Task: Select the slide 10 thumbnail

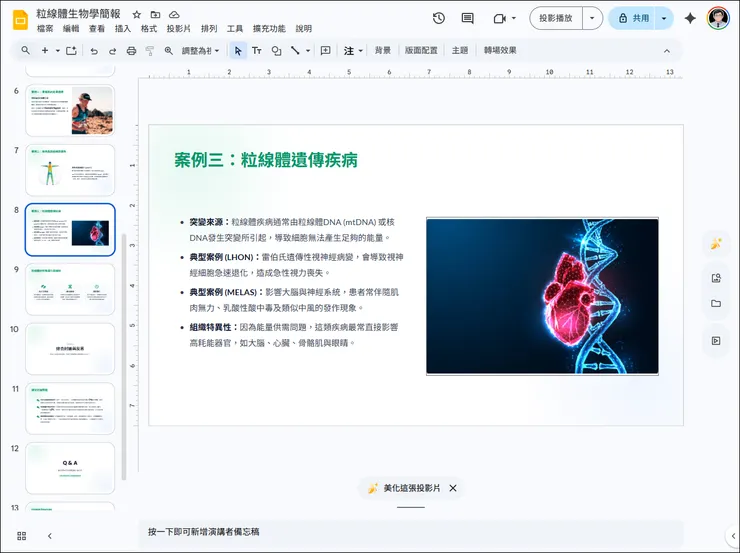Action: [x=70, y=348]
